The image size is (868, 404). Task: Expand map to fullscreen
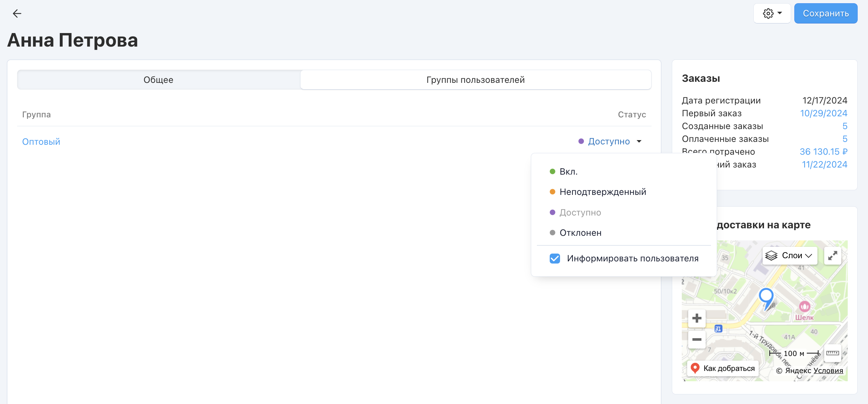click(x=832, y=255)
